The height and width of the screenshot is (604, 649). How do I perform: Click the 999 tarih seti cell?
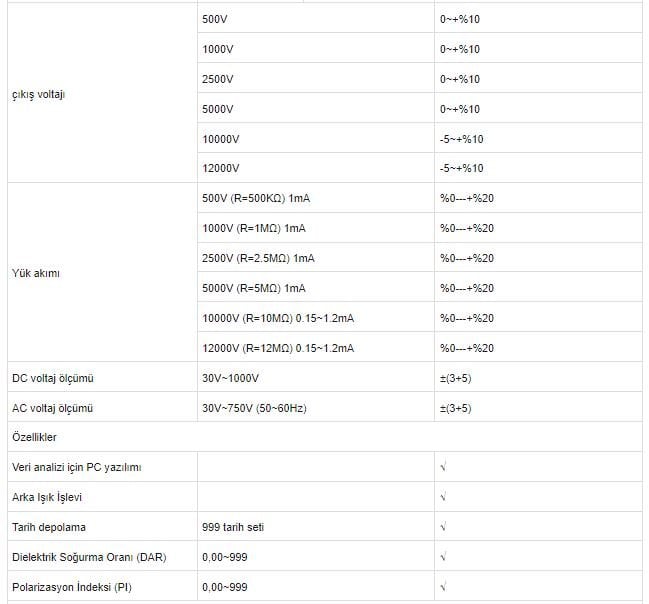[316, 527]
